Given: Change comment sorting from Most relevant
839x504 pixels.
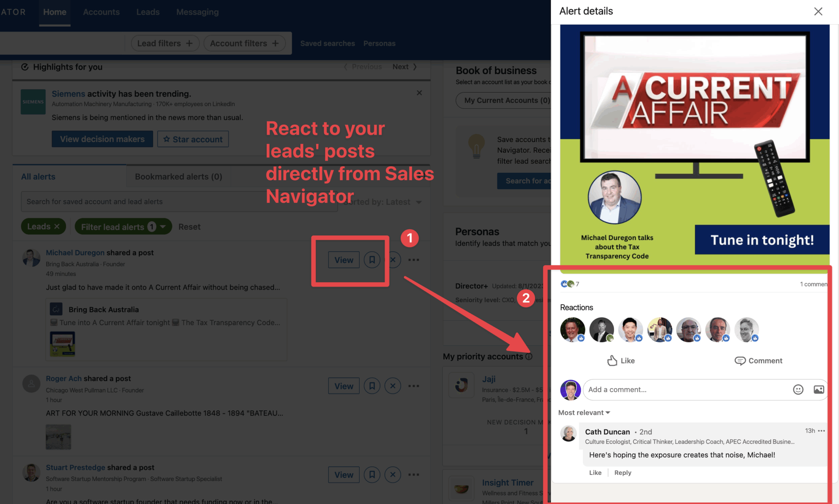Looking at the screenshot, I should click(583, 412).
